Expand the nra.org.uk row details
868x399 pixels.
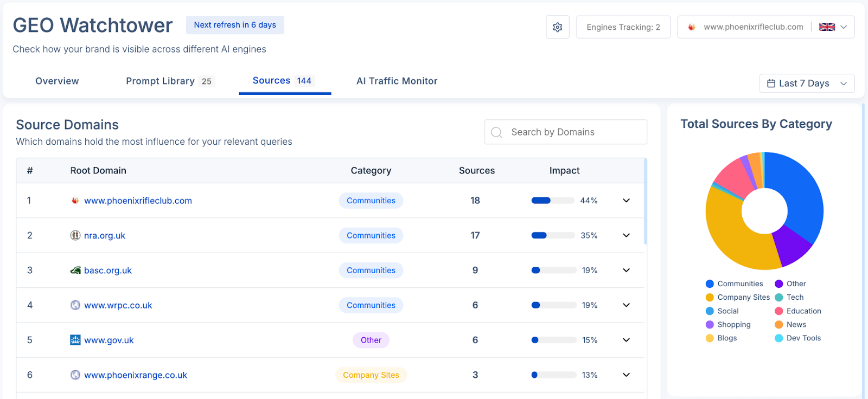[626, 235]
